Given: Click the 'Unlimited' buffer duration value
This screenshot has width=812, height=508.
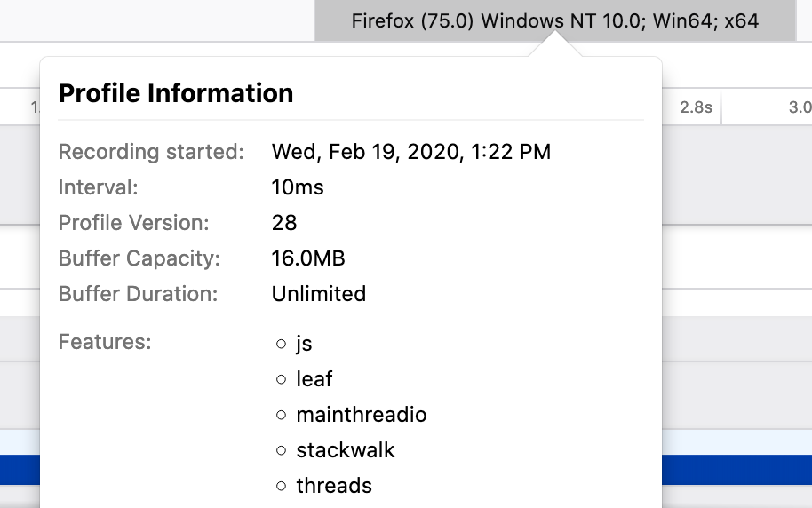Looking at the screenshot, I should click(x=318, y=294).
